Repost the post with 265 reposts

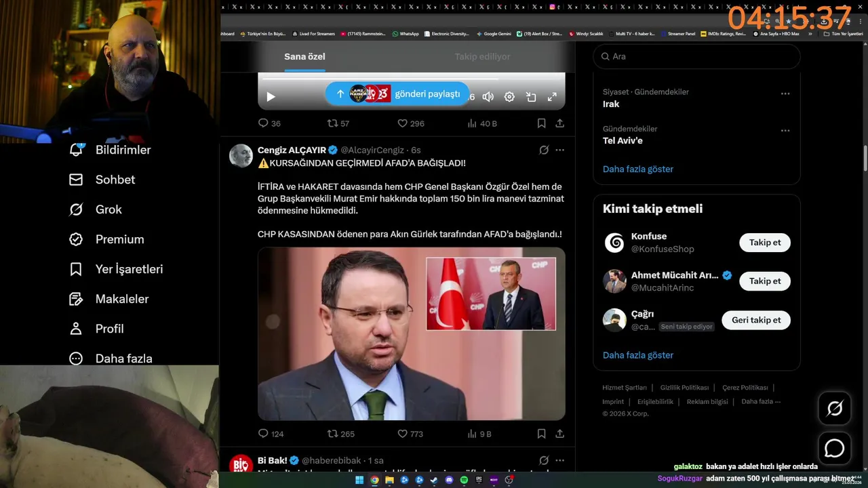[x=341, y=434]
